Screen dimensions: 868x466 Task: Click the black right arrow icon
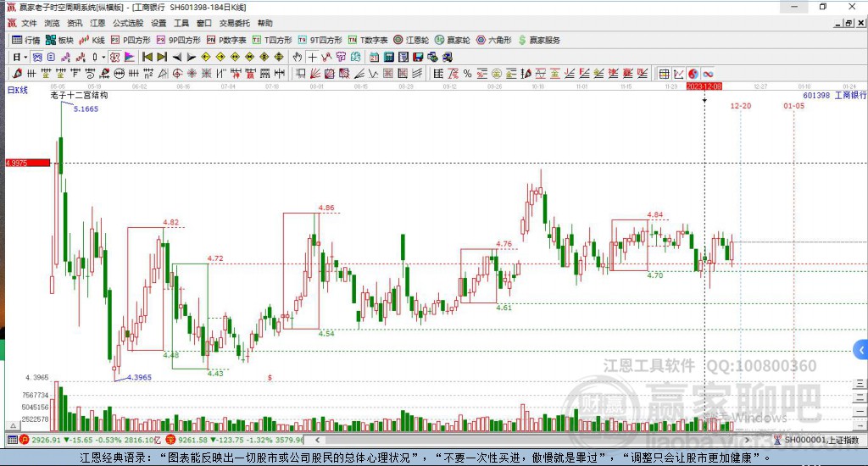[x=192, y=57]
